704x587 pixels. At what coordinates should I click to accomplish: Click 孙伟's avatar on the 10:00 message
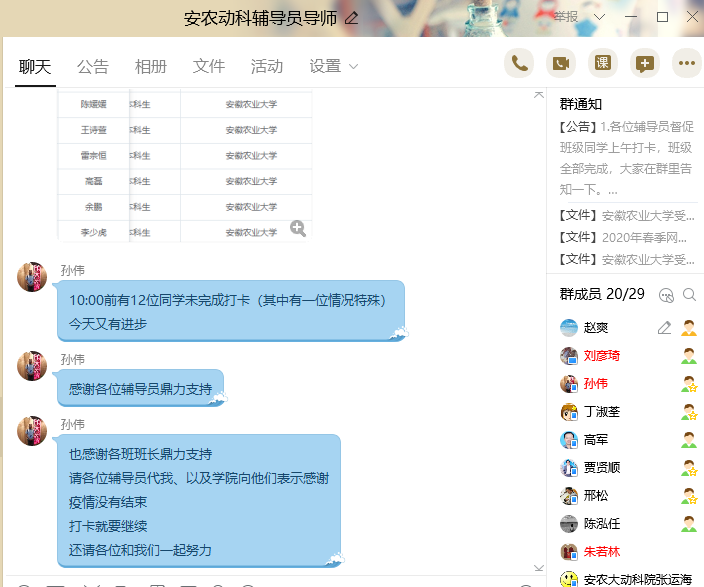[32, 277]
